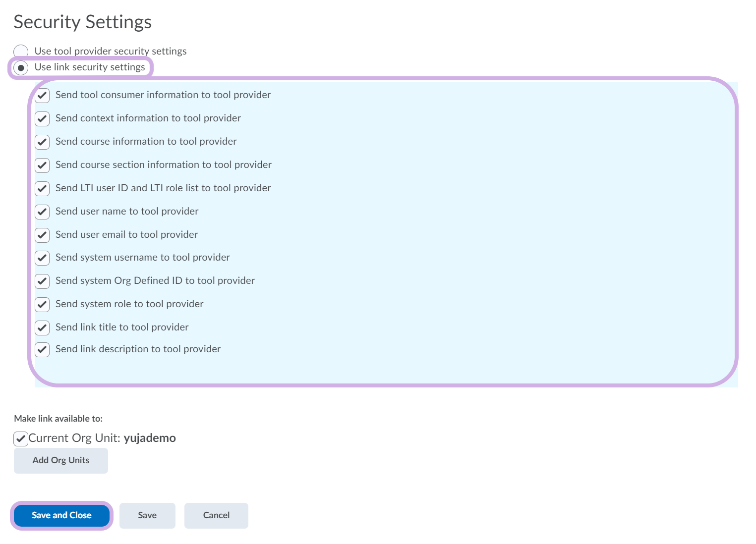
Task: Cancel the security settings changes
Action: pyautogui.click(x=216, y=515)
